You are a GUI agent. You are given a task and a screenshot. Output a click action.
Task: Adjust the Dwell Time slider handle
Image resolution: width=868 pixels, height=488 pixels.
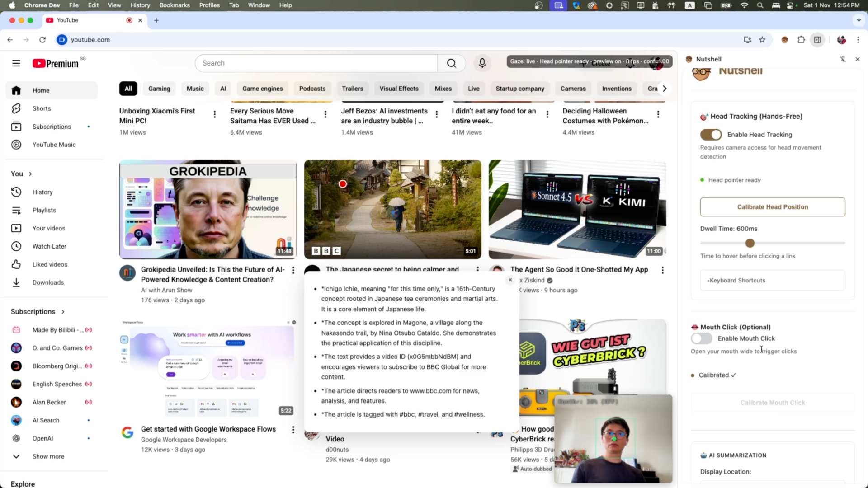coord(750,243)
